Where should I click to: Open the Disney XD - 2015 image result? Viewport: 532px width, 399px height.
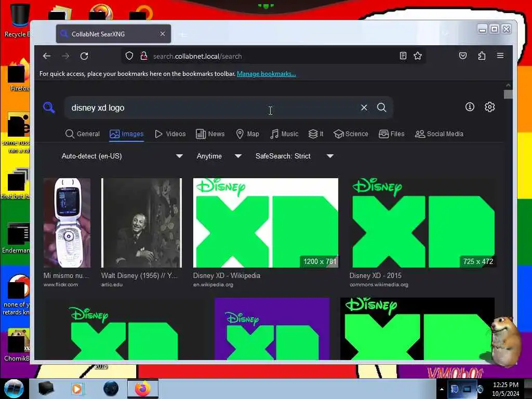pyautogui.click(x=422, y=222)
